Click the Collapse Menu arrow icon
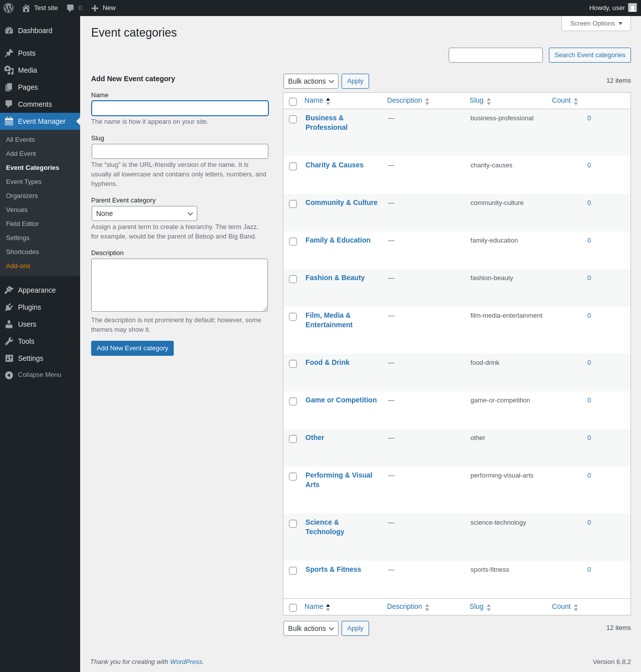The width and height of the screenshot is (641, 672). pyautogui.click(x=9, y=375)
